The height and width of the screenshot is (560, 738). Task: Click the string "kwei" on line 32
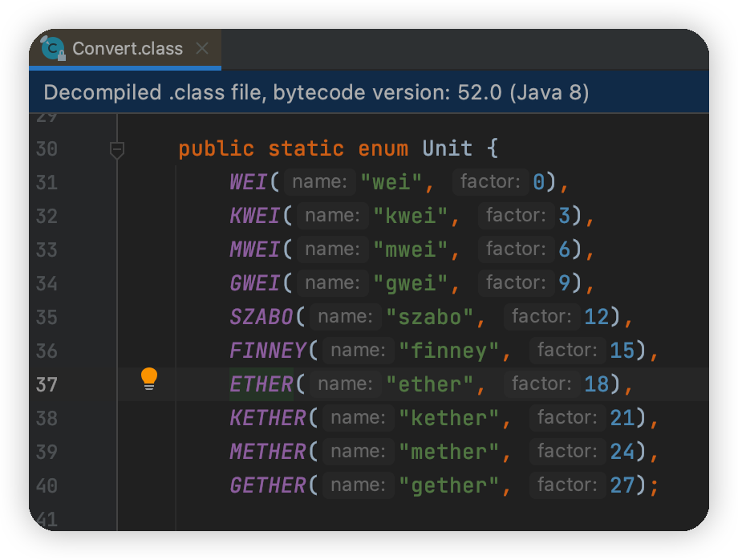click(411, 216)
